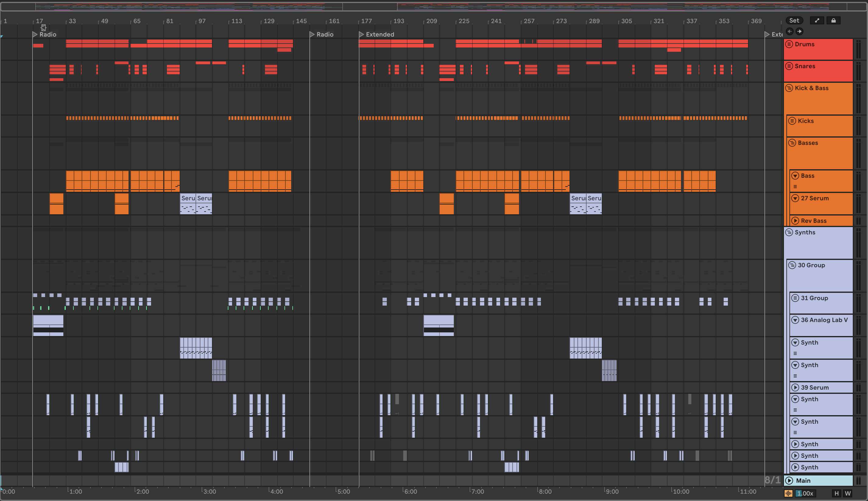This screenshot has width=868, height=501.
Task: Toggle the orange waveform zoom icon
Action: (x=789, y=493)
